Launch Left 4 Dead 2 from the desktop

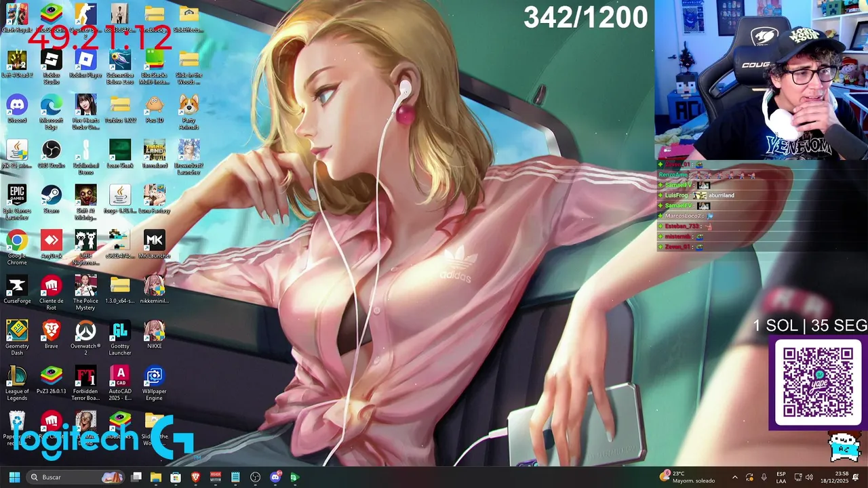[17, 64]
